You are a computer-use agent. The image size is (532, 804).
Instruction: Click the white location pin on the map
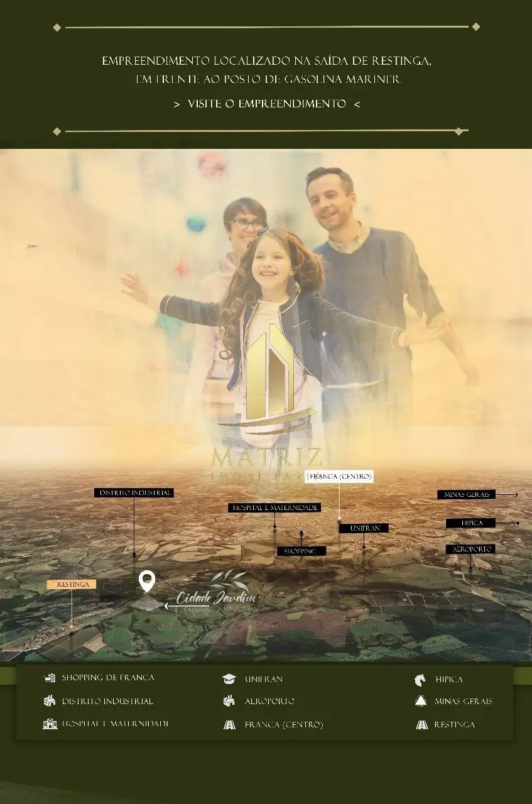146,581
